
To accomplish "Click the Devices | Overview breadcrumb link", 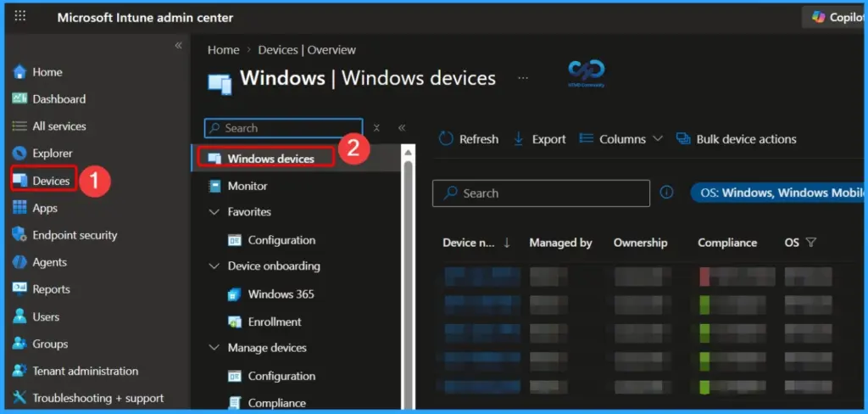I will [307, 50].
